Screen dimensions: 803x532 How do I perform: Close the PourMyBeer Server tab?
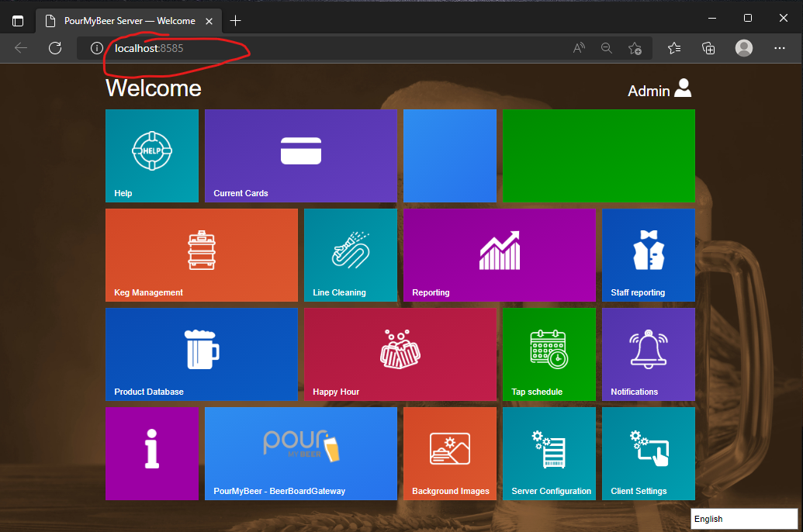(x=209, y=22)
